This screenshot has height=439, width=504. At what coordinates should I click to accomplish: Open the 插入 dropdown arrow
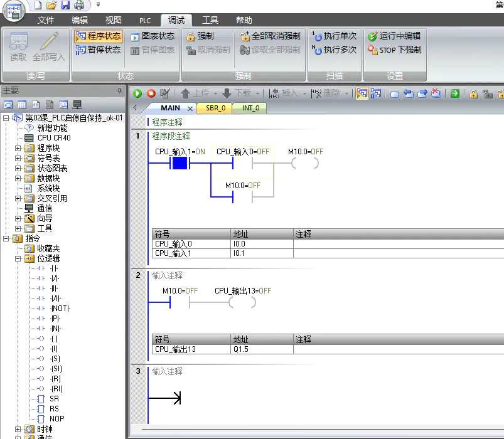pos(304,94)
